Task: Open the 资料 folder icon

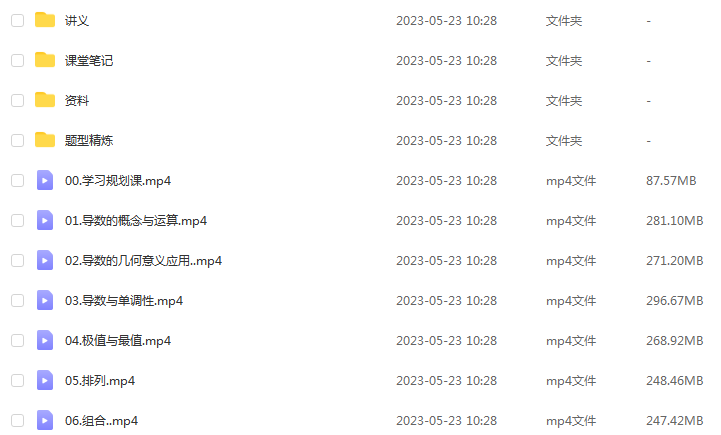Action: point(45,100)
